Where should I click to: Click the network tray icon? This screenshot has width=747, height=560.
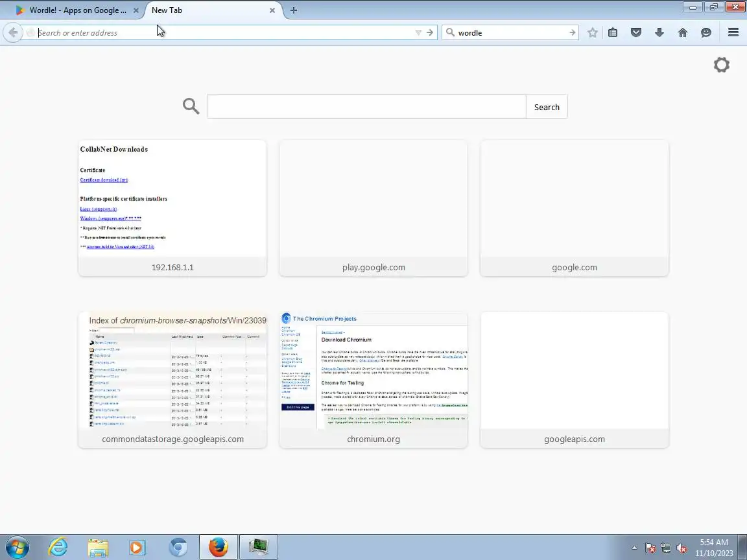[x=665, y=548]
